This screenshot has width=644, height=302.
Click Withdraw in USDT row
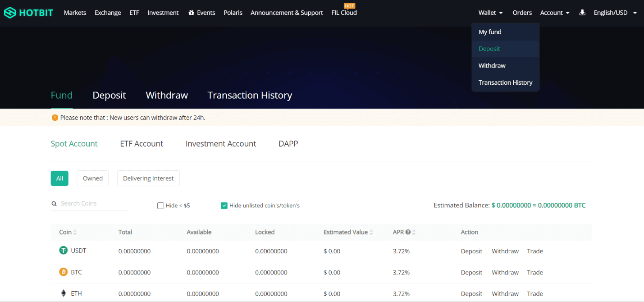click(505, 251)
